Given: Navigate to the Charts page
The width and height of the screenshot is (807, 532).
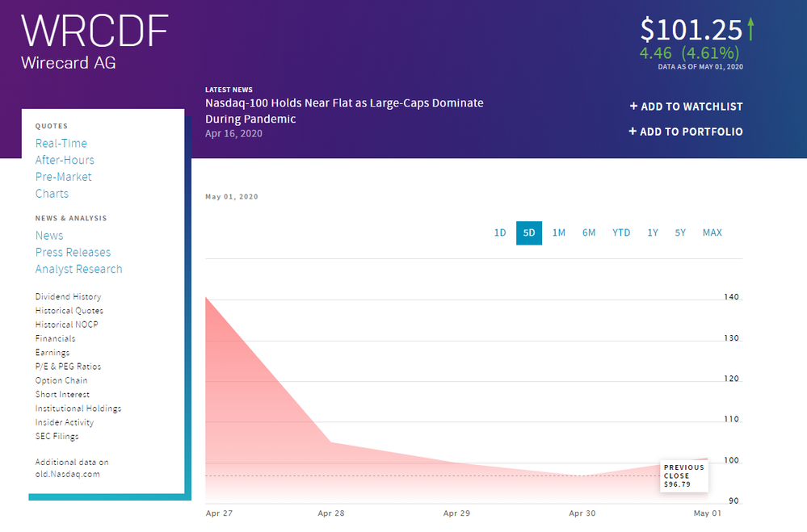Looking at the screenshot, I should pyautogui.click(x=52, y=194).
